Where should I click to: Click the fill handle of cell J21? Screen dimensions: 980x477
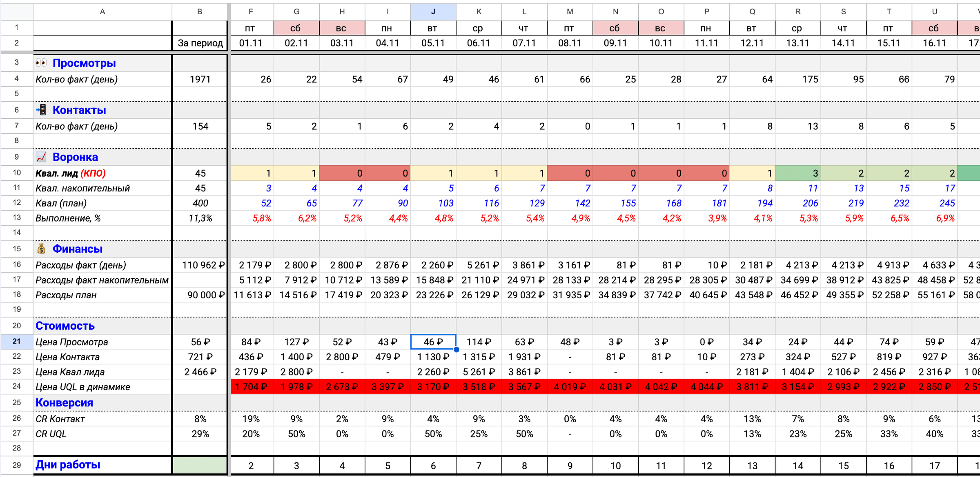coord(456,349)
